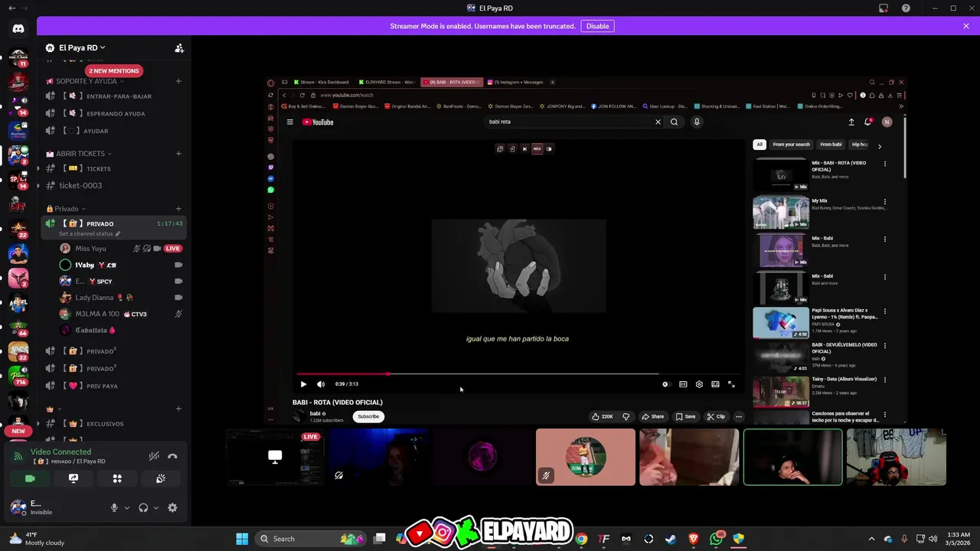The height and width of the screenshot is (551, 980).
Task: Open headphone output options arrow
Action: (x=156, y=507)
